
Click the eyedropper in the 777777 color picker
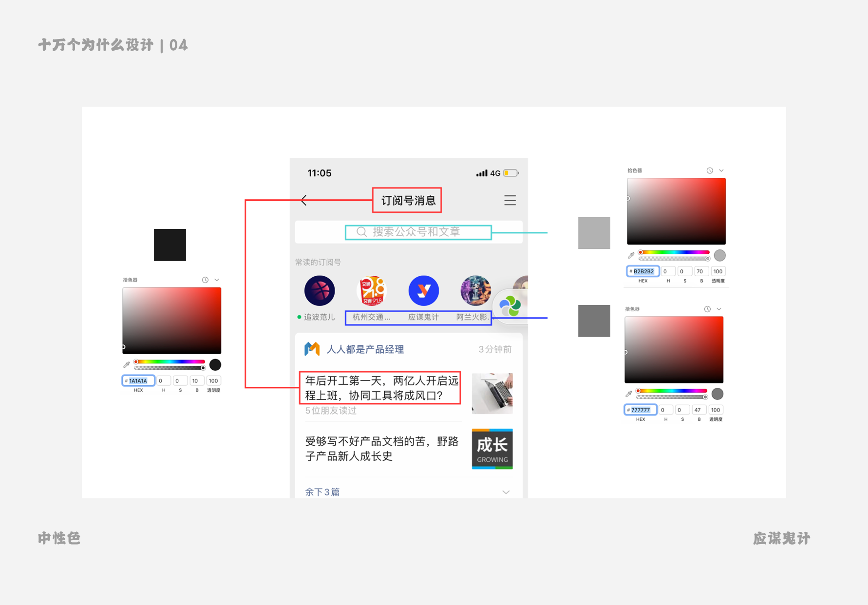[628, 394]
